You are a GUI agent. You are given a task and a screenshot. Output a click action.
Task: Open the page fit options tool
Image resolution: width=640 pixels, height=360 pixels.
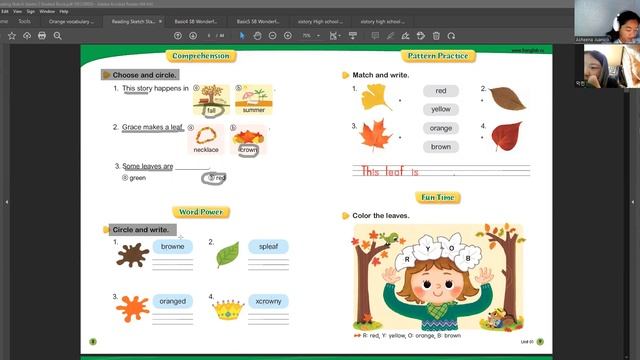(x=335, y=36)
